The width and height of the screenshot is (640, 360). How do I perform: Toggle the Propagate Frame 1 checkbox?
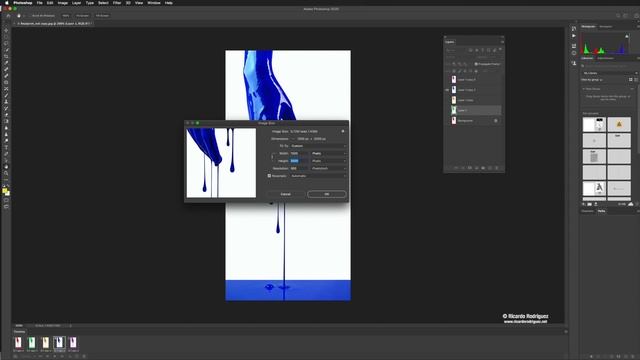(476, 64)
